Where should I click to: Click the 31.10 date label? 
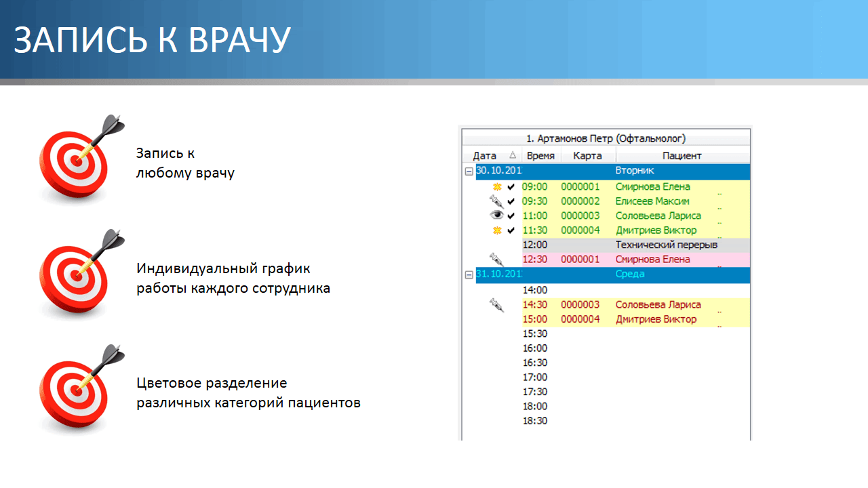point(499,274)
